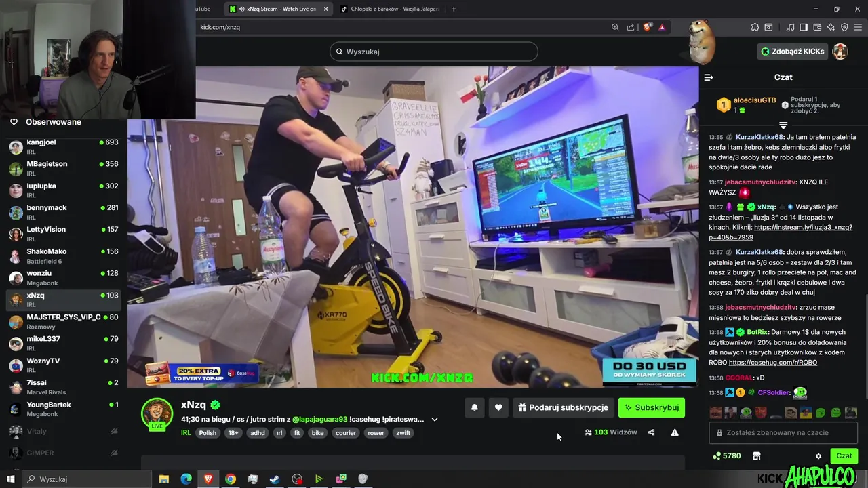Open File Explorer from taskbar
This screenshot has height=488, width=868.
[164, 479]
